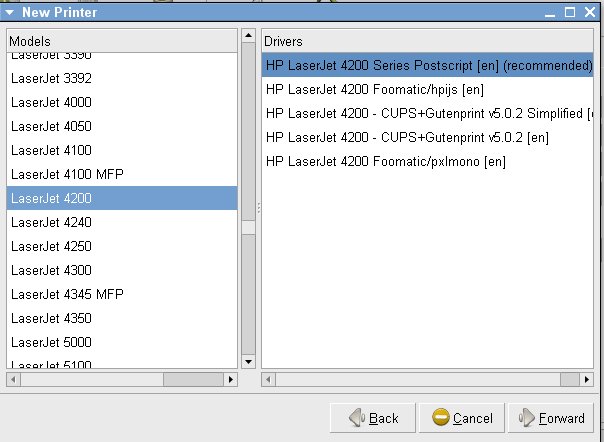Select the highlighted LaserJet 4200 model
Viewport: 604px width, 442px height.
(x=122, y=198)
